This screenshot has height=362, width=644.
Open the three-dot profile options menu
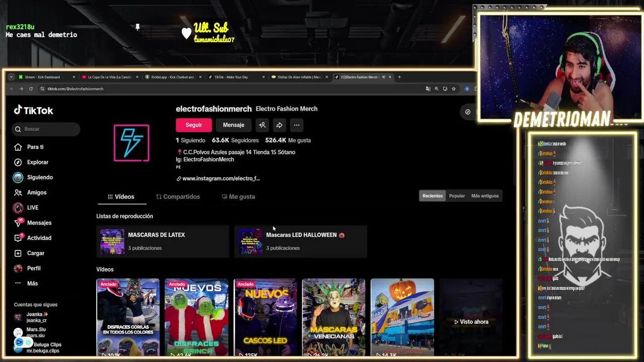(297, 125)
